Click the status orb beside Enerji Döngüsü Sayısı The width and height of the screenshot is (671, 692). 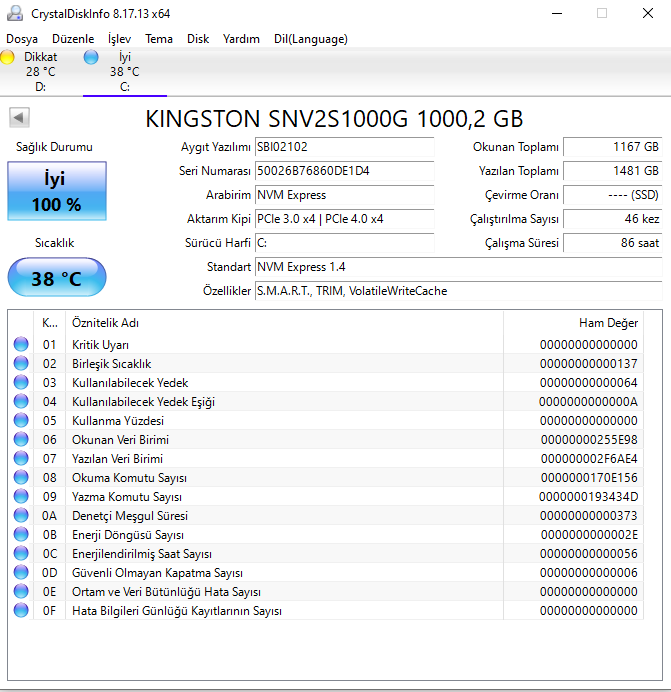pos(21,535)
